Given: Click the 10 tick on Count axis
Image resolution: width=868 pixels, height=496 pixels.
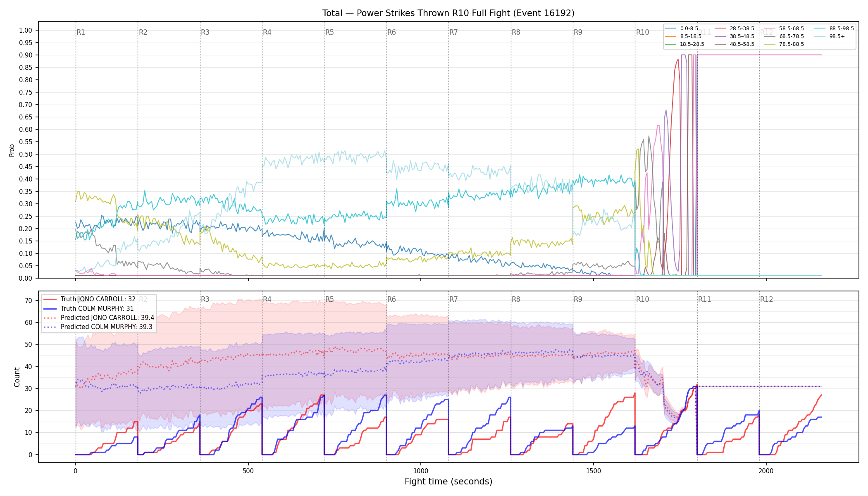Looking at the screenshot, I should point(29,433).
